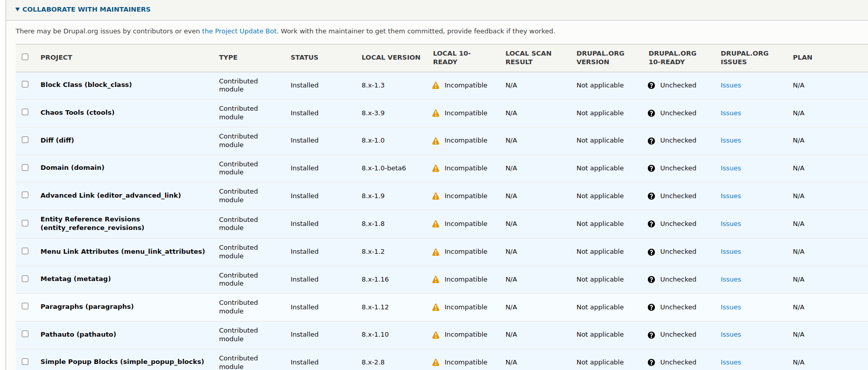Open Issues link for Menu Link Attributes
This screenshot has height=370, width=868.
pyautogui.click(x=731, y=252)
